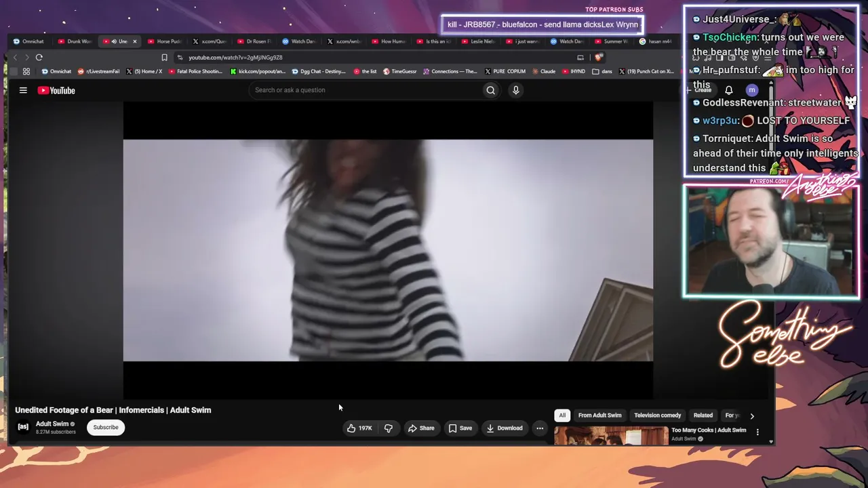868x488 pixels.
Task: Open Dgg Chat - Destiny bookmark
Action: (319, 71)
